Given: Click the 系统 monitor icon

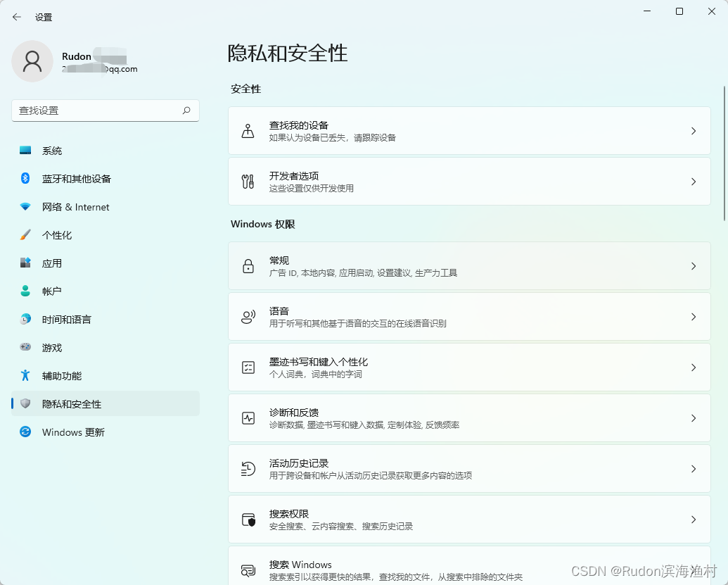Looking at the screenshot, I should (x=25, y=151).
